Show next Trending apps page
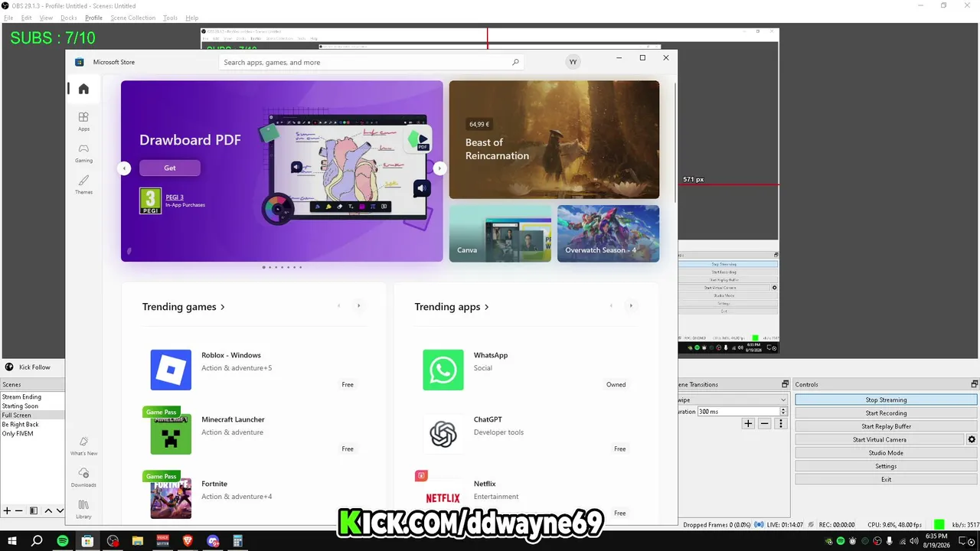 pyautogui.click(x=631, y=306)
